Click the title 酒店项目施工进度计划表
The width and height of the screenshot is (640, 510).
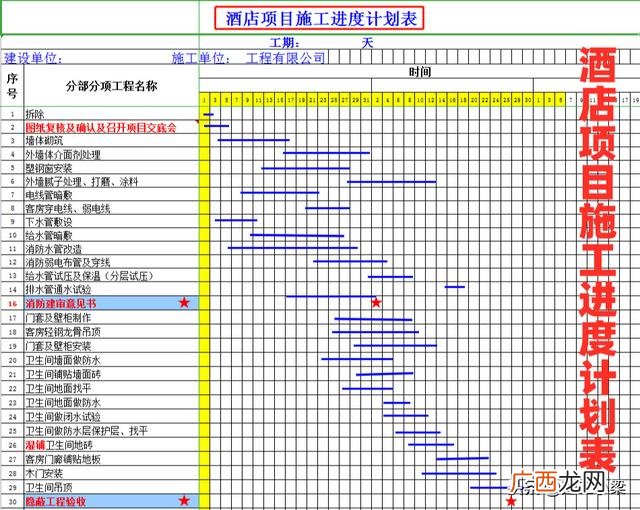point(319,18)
